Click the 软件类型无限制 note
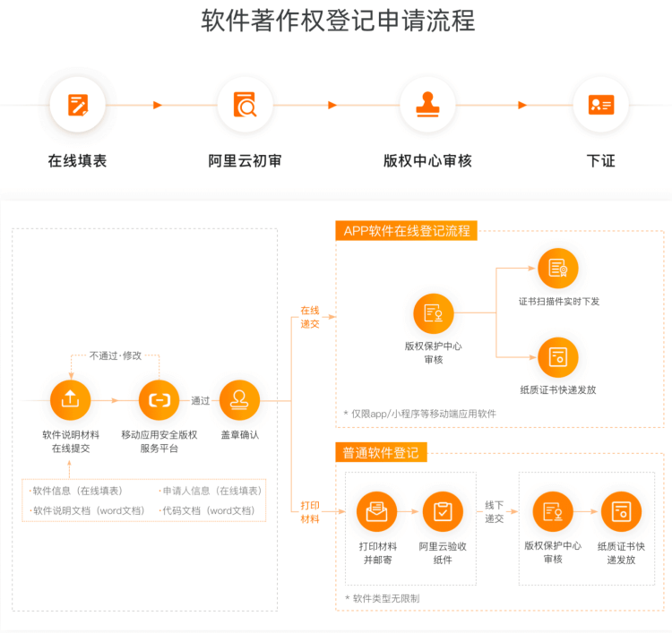The image size is (672, 633). tap(383, 598)
